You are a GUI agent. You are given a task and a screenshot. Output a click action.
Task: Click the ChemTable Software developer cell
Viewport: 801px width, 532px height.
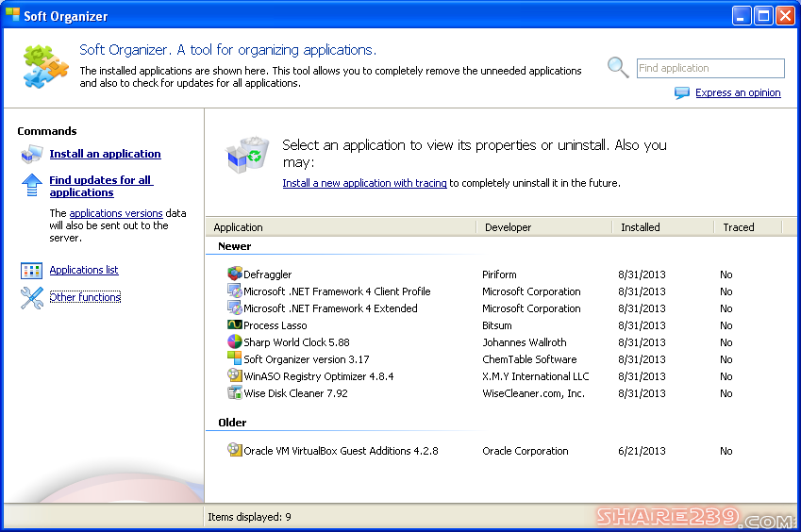[529, 359]
